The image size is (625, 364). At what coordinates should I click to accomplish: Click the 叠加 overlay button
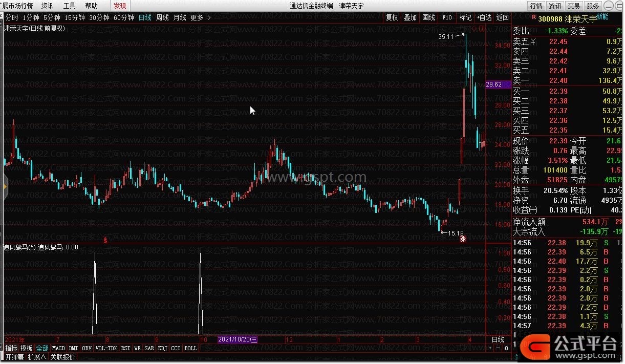click(410, 17)
